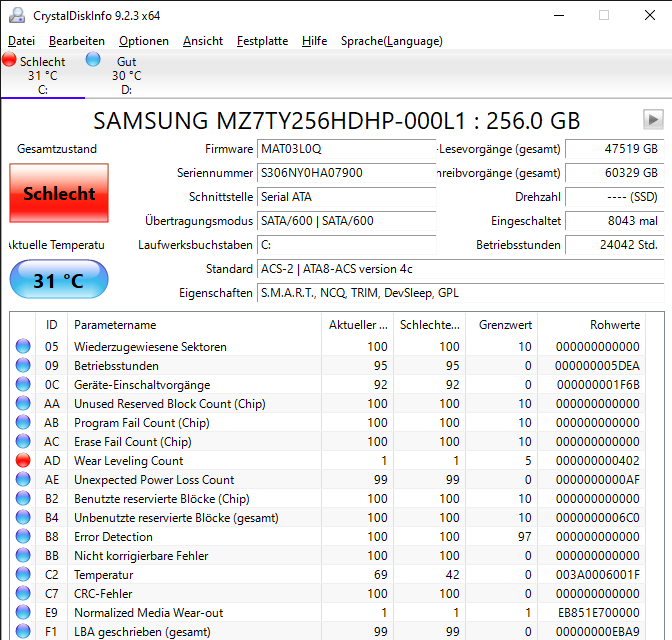The width and height of the screenshot is (672, 640).
Task: Click blue status icon of Program Fail Count row
Action: 23,422
